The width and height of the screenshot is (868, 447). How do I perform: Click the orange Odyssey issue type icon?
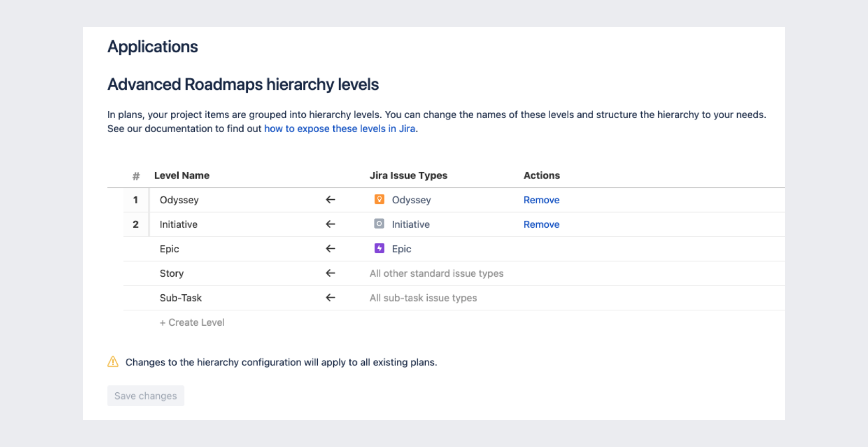[x=379, y=200]
